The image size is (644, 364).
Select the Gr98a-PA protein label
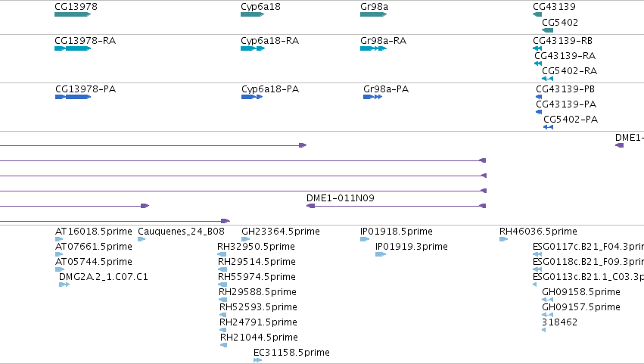pos(386,89)
